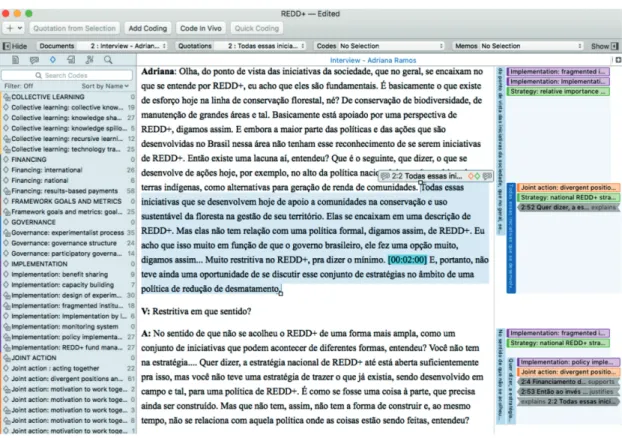Click the icon of Joint action : acting together

click(x=6, y=368)
